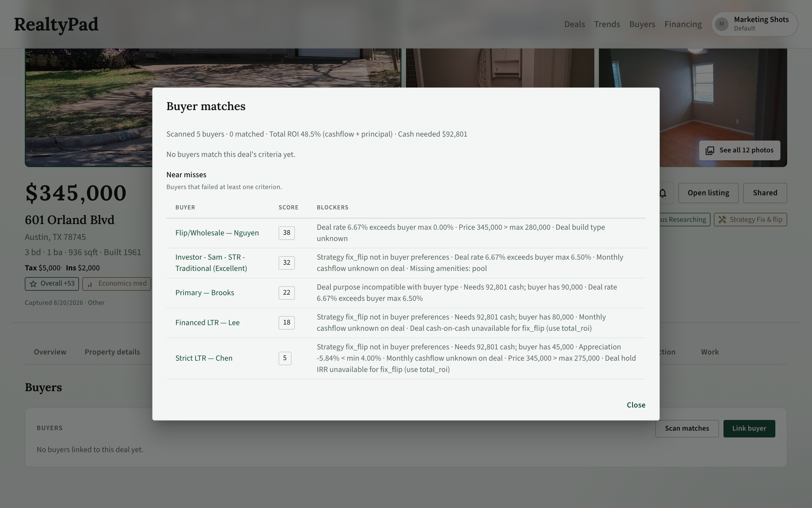This screenshot has width=812, height=508.
Task: Click the score 18 badge for Lee
Action: click(286, 323)
